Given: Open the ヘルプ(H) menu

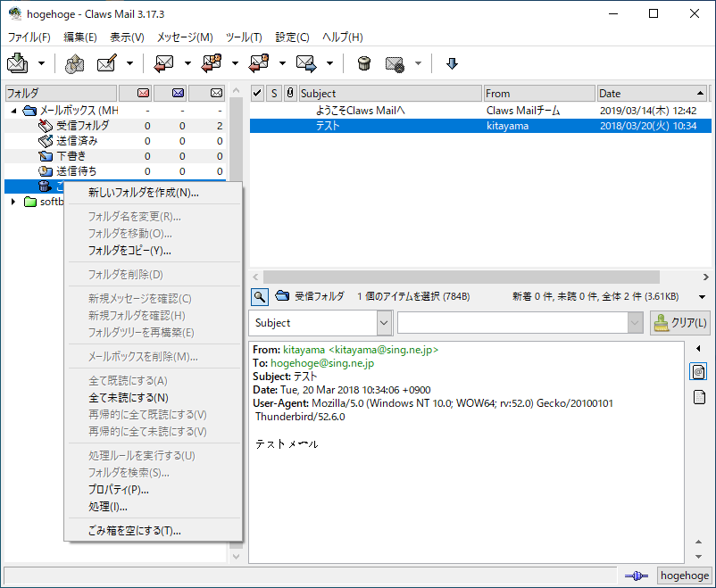Looking at the screenshot, I should pos(343,37).
